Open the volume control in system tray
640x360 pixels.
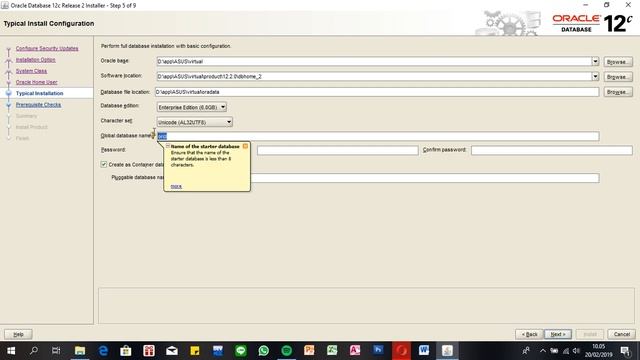point(576,351)
